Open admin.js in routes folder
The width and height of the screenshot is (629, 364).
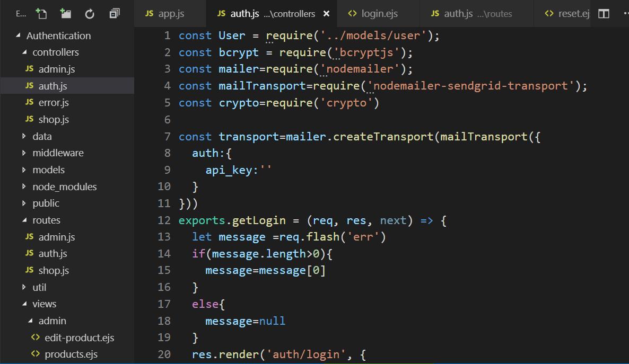click(57, 237)
